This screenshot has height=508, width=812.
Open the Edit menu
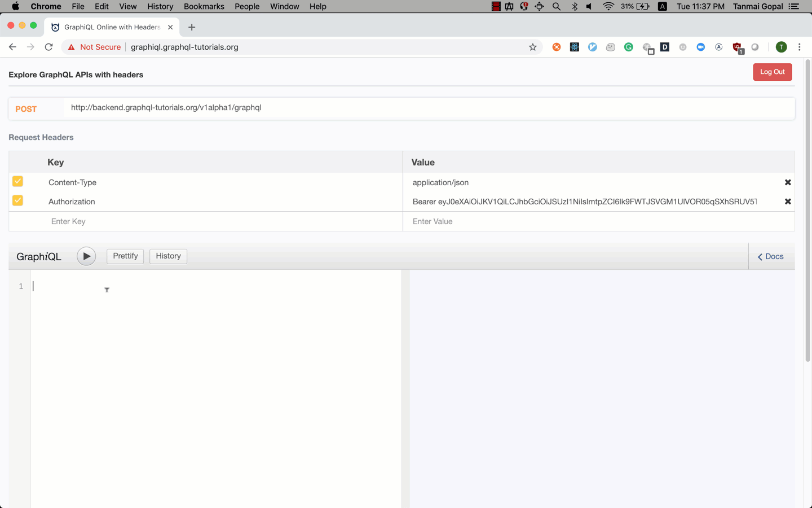(101, 6)
